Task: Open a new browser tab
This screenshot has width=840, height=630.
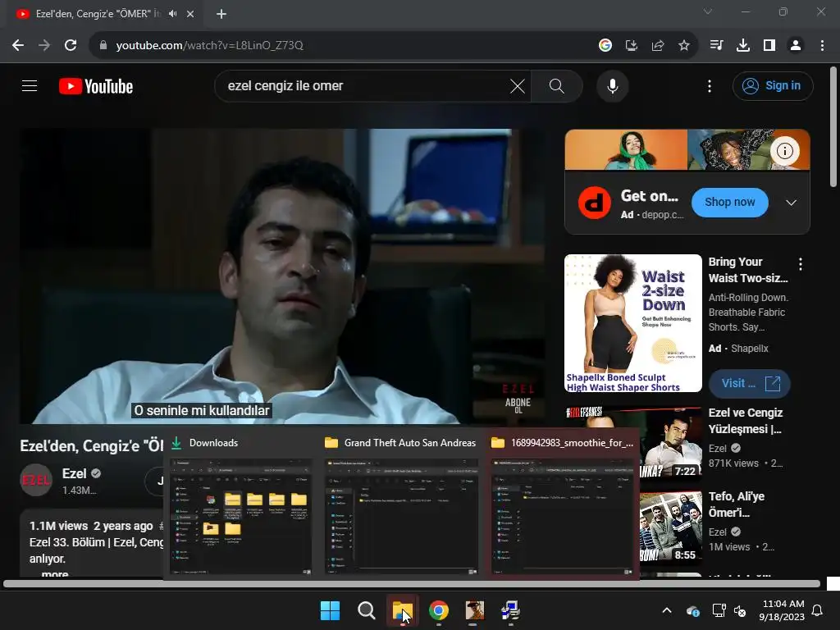Action: [221, 14]
